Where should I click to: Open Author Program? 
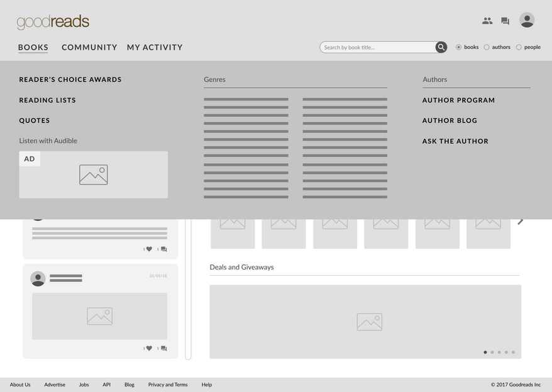click(459, 101)
